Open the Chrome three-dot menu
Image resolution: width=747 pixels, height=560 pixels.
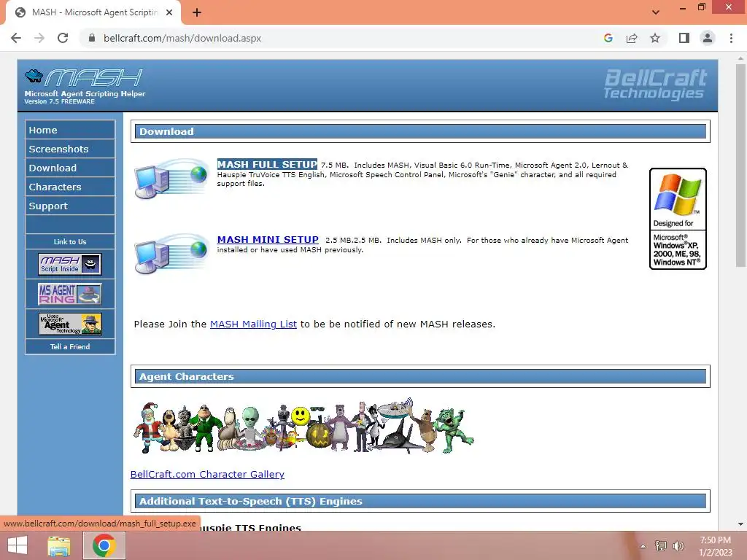tap(731, 38)
